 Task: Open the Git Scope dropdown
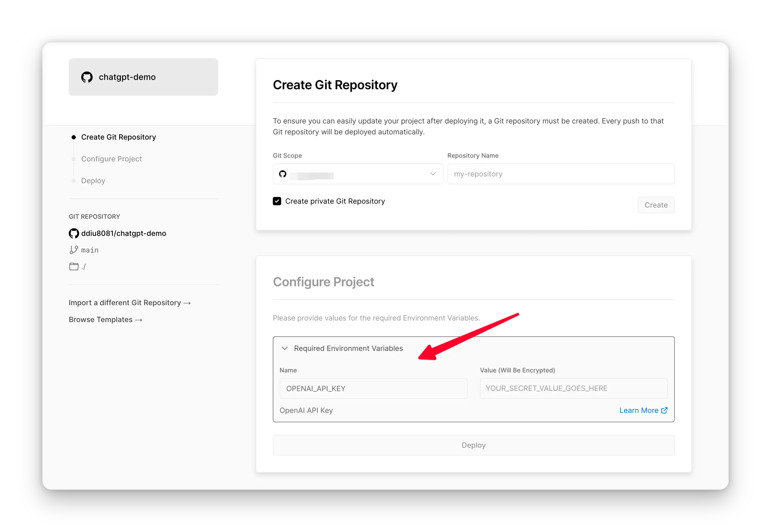point(358,174)
